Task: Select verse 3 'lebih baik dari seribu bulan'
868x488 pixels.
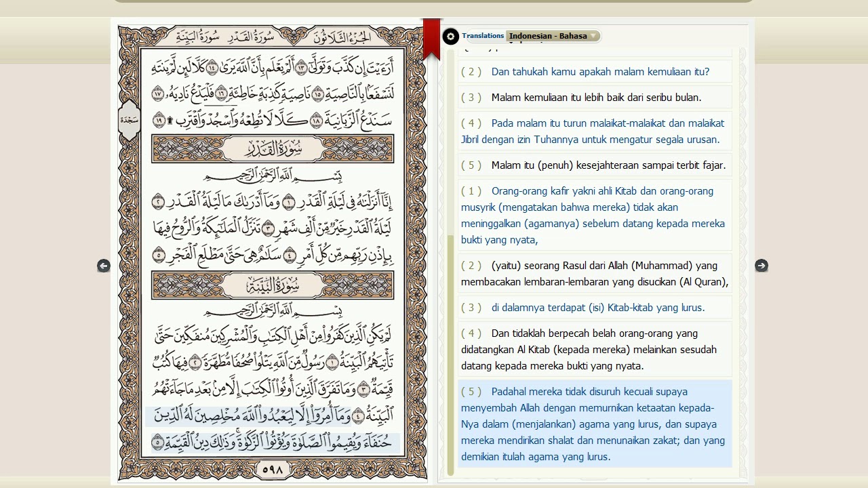Action: click(x=595, y=98)
